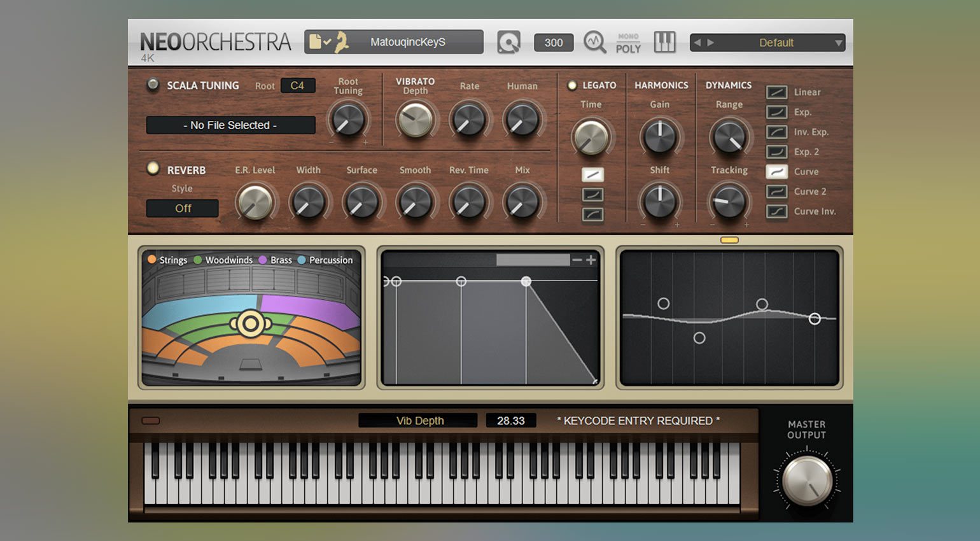Click the rightmost EQ curve node

tap(815, 319)
